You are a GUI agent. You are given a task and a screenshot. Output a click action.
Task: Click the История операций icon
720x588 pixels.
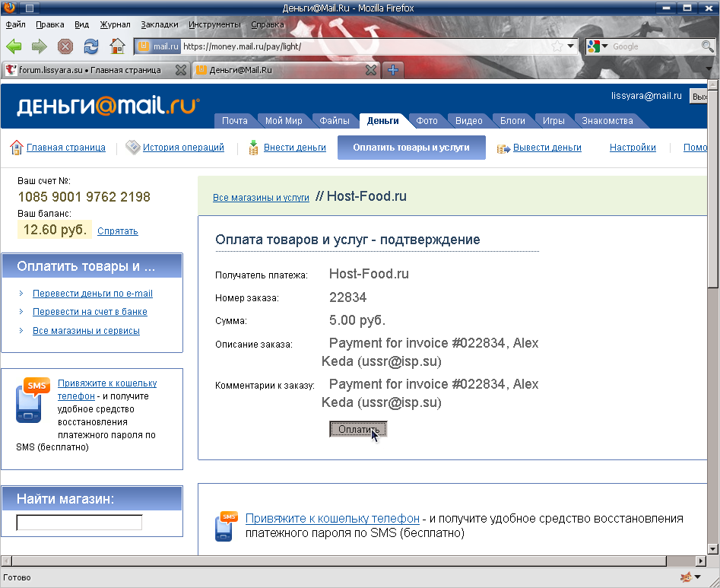point(133,148)
